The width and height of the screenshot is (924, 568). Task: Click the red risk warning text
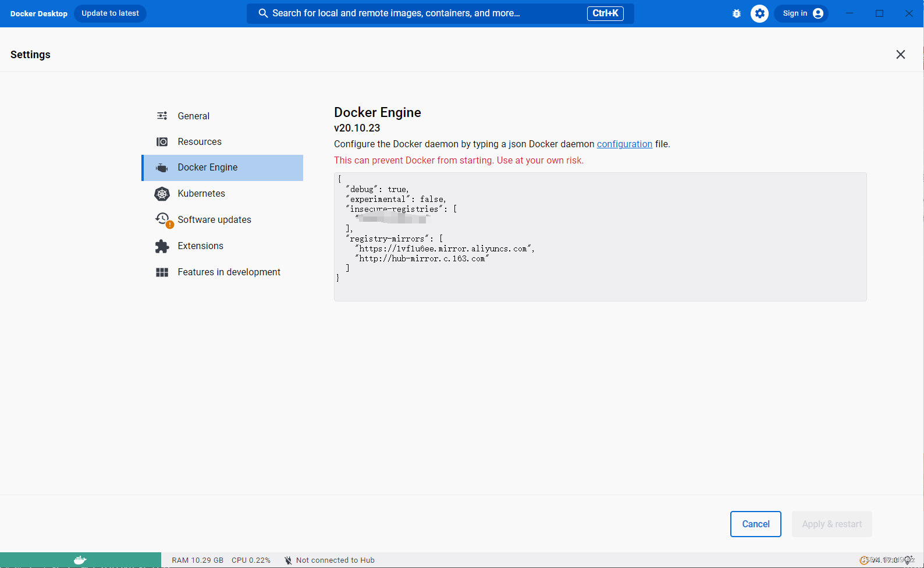click(459, 161)
